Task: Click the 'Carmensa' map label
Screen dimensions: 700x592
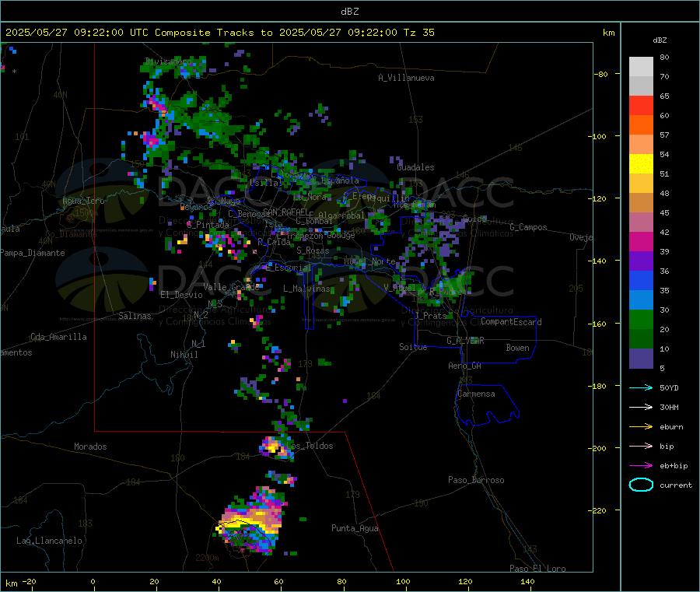Action: pyautogui.click(x=476, y=394)
